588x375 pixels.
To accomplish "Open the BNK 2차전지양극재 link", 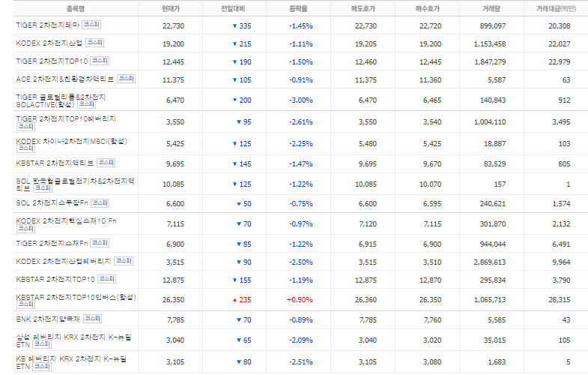I will click(48, 319).
